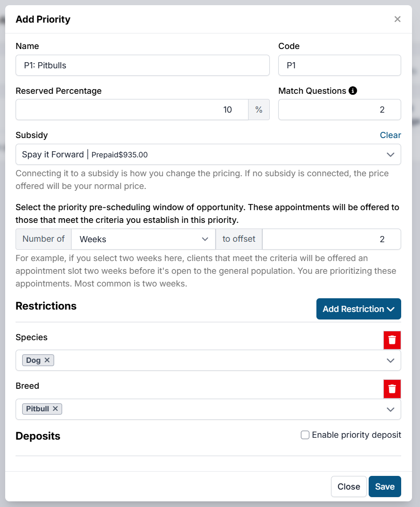Delete the Breed restriction

tap(392, 389)
